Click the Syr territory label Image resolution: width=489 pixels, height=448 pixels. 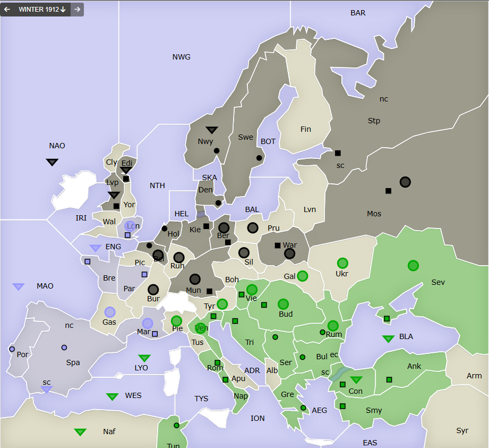click(x=462, y=431)
